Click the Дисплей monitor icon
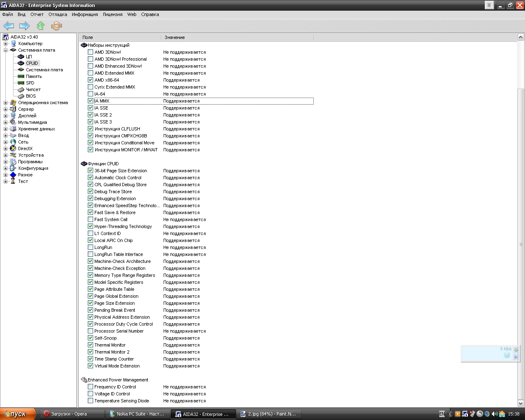The image size is (525, 420). point(13,116)
